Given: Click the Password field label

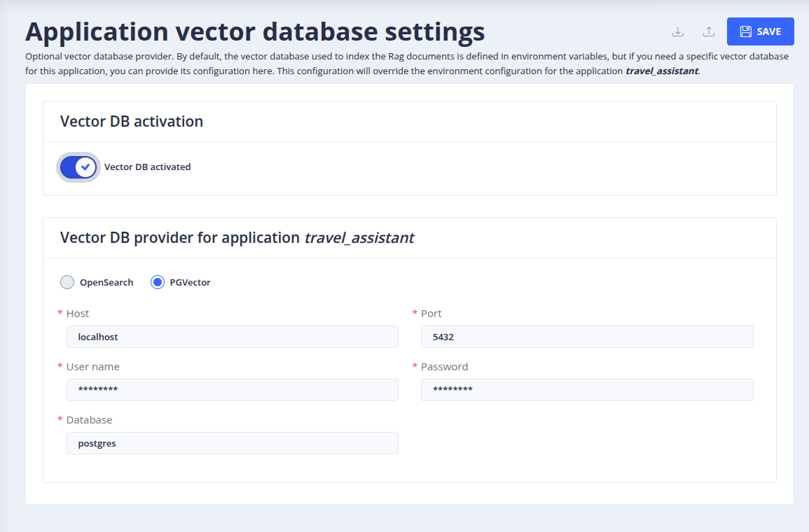Looking at the screenshot, I should point(444,367).
